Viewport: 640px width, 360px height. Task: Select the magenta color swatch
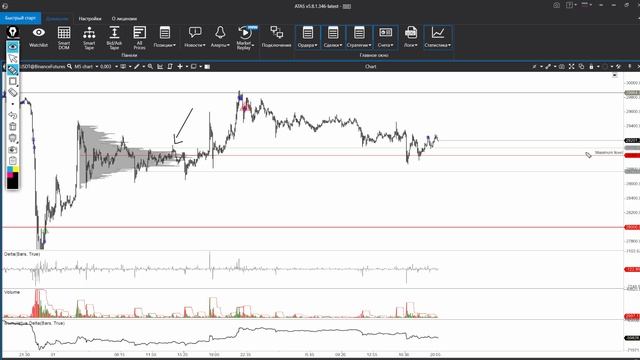[10, 175]
